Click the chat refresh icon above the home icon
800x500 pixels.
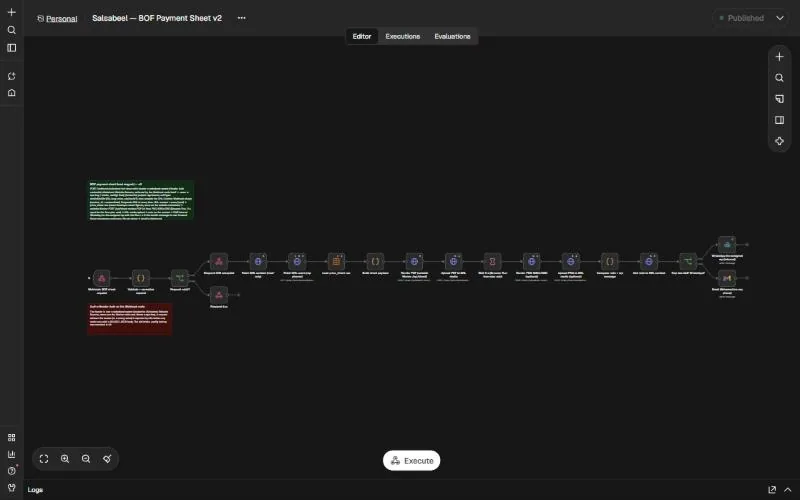tap(12, 76)
